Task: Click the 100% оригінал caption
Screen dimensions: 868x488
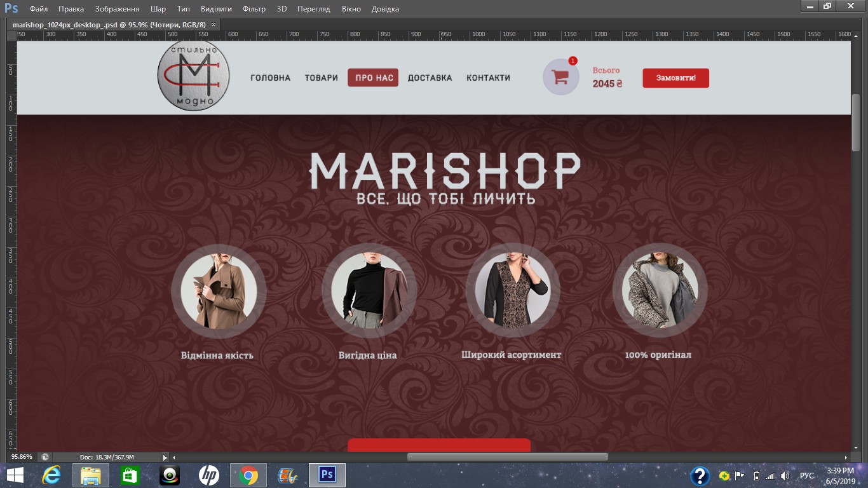Action: click(658, 355)
